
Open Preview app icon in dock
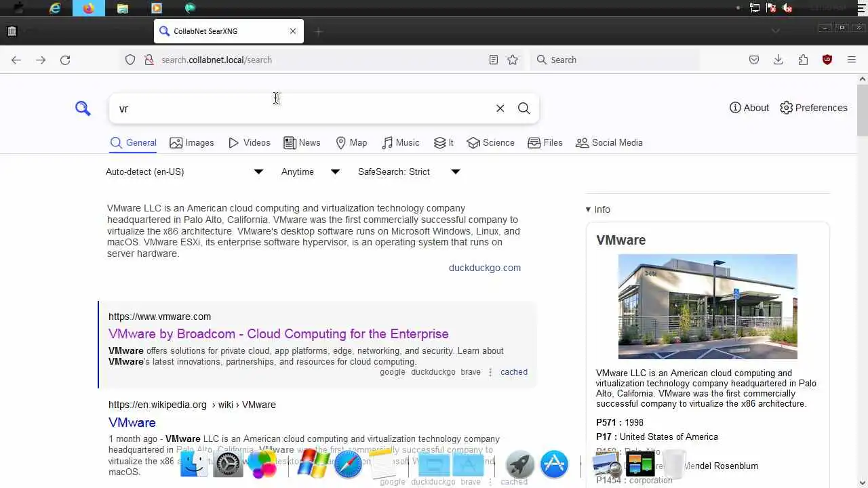point(606,465)
